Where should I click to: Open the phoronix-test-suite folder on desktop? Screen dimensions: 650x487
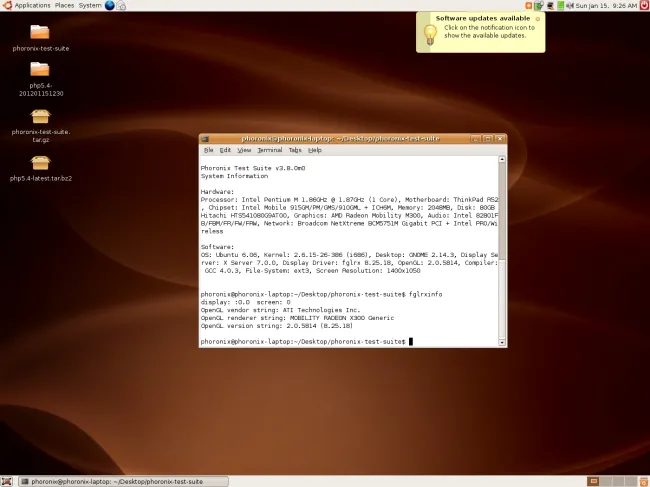[x=40, y=32]
